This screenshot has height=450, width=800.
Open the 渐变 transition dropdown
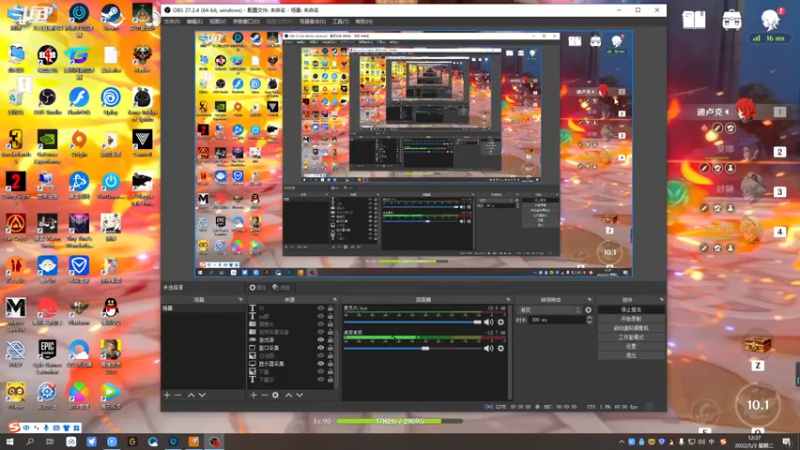(549, 310)
